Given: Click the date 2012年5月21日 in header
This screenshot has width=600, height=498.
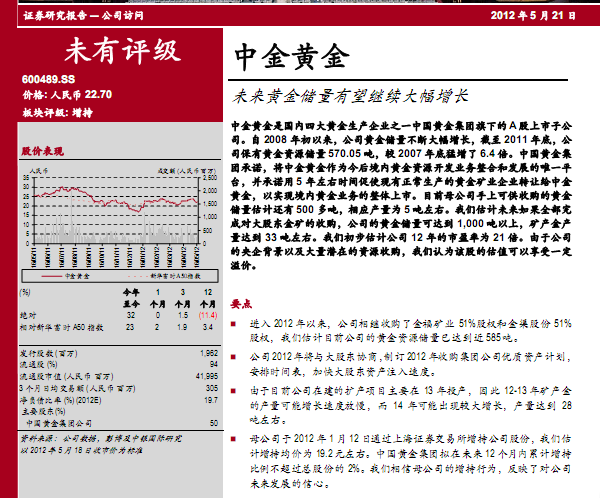Looking at the screenshot, I should pyautogui.click(x=535, y=16).
